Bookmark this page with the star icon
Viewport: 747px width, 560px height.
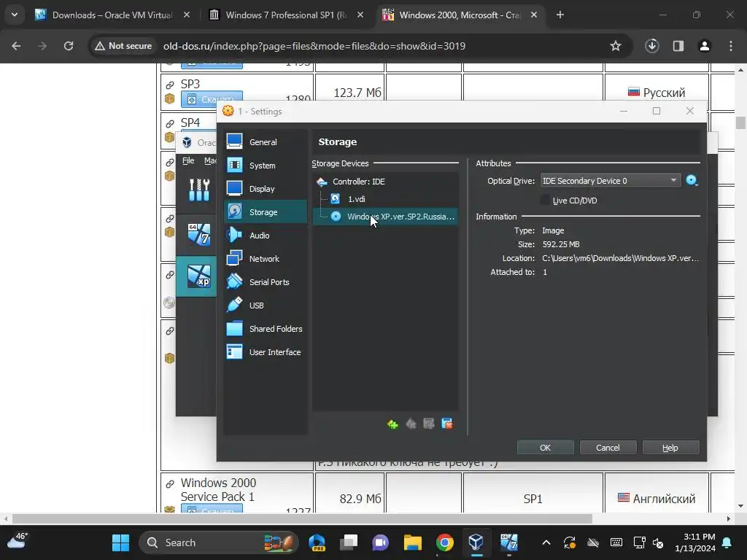coord(616,46)
